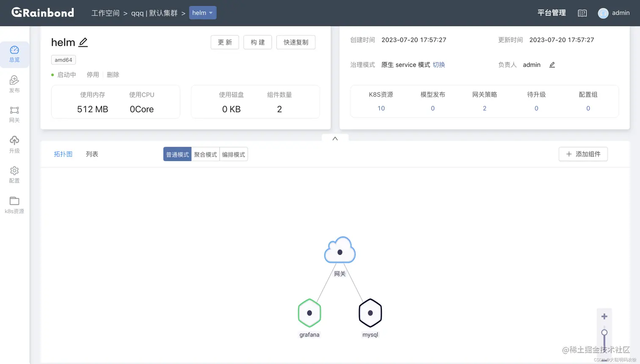Click the Rainbond logo
Screen dimensions: 640x364
tap(43, 13)
